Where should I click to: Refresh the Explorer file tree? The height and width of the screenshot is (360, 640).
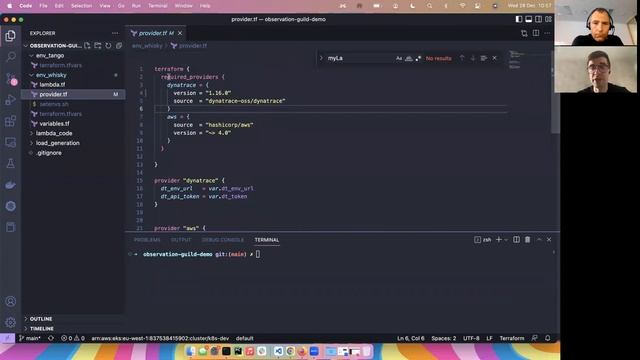(x=108, y=46)
